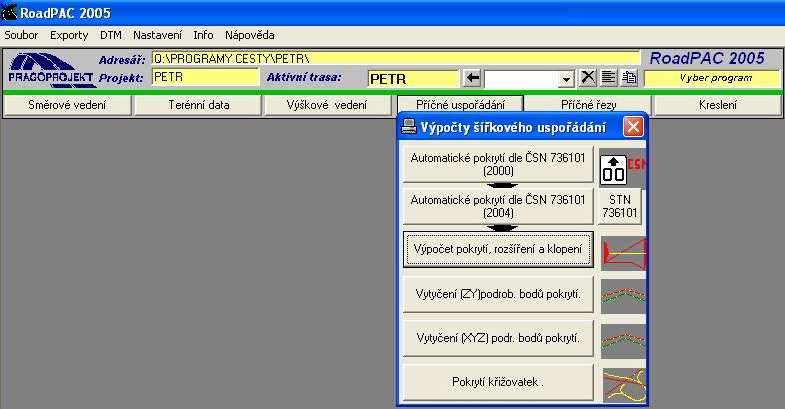The width and height of the screenshot is (785, 409).
Task: Click the XYZ staking points diagram icon
Action: click(x=624, y=341)
